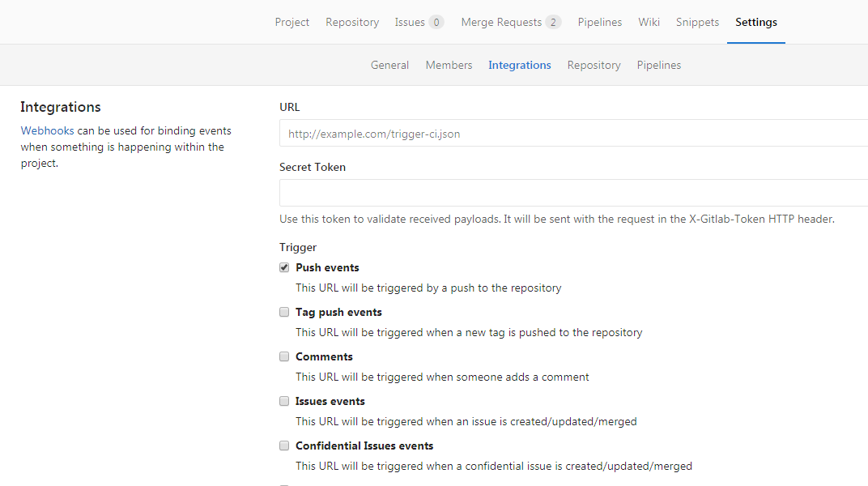868x486 pixels.
Task: Go to the top Repository tab
Action: (352, 23)
